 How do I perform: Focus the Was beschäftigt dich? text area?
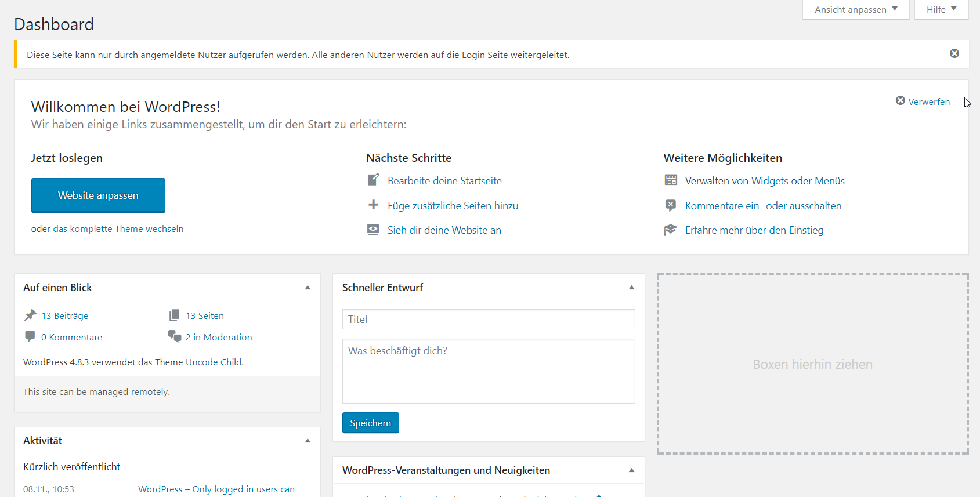pos(489,371)
